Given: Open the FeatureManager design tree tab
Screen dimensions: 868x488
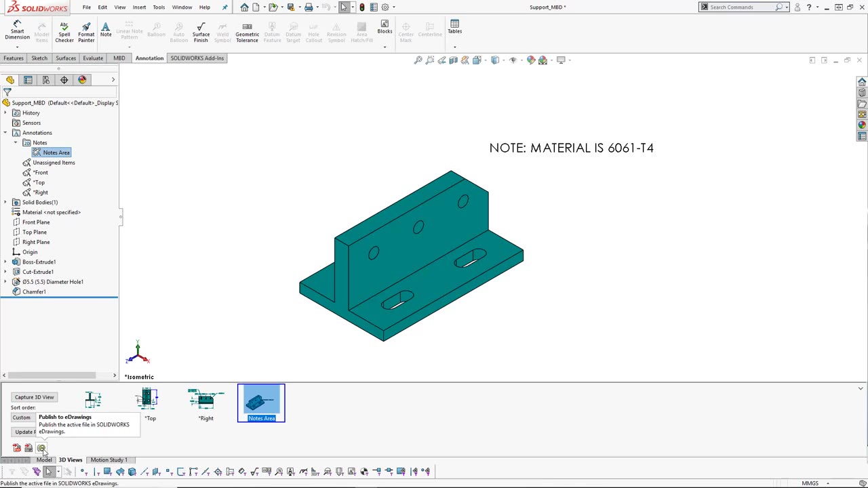Looking at the screenshot, I should click(10, 80).
